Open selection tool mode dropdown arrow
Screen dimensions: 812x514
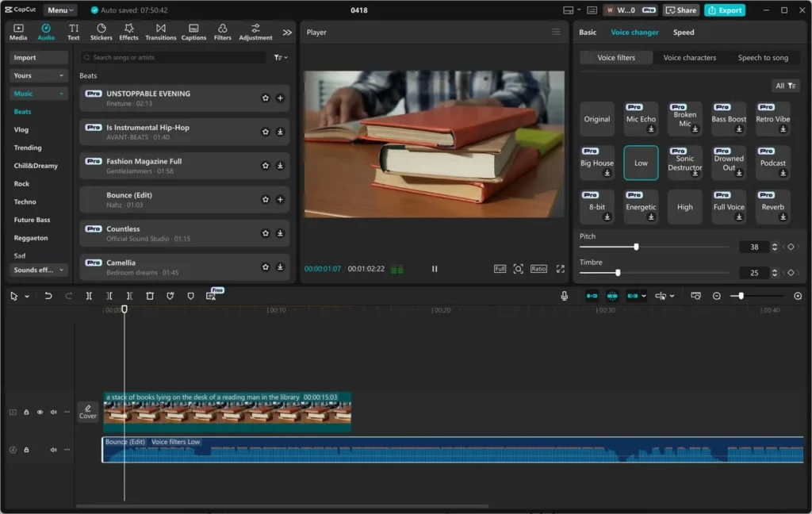(x=27, y=297)
